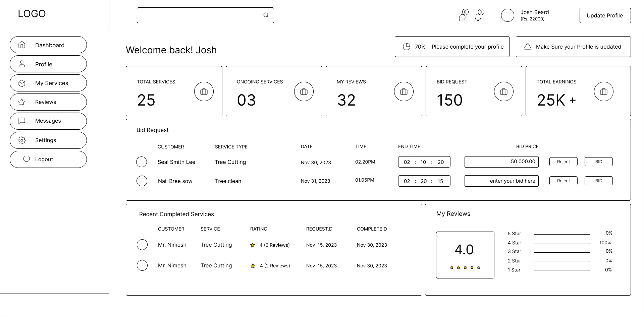Open Settings in the sidebar
Image resolution: width=644 pixels, height=317 pixels.
coord(48,140)
